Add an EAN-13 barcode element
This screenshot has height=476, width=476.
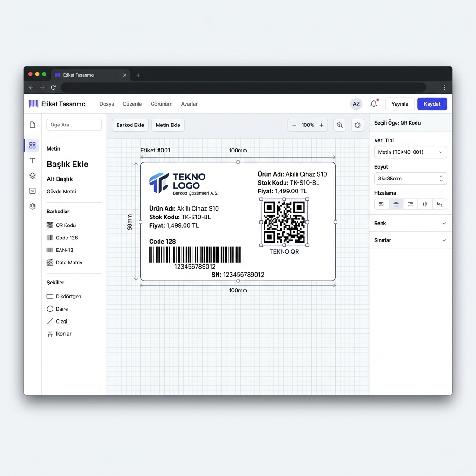click(x=60, y=250)
